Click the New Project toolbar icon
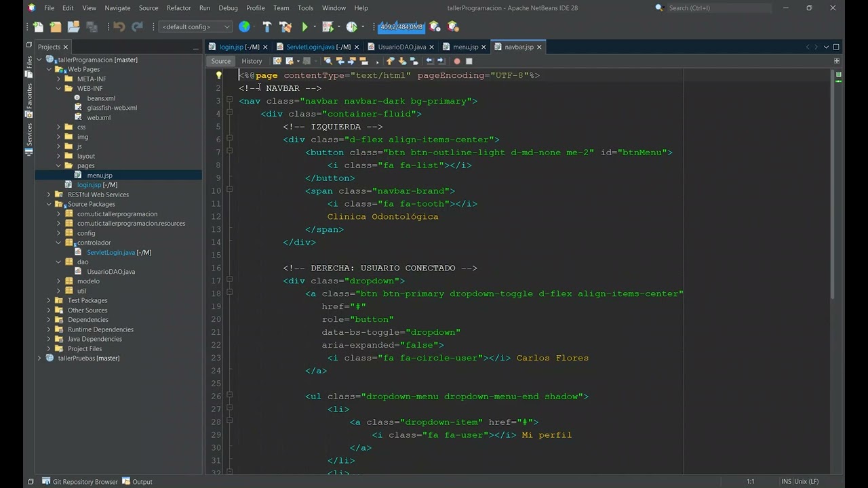 [56, 27]
